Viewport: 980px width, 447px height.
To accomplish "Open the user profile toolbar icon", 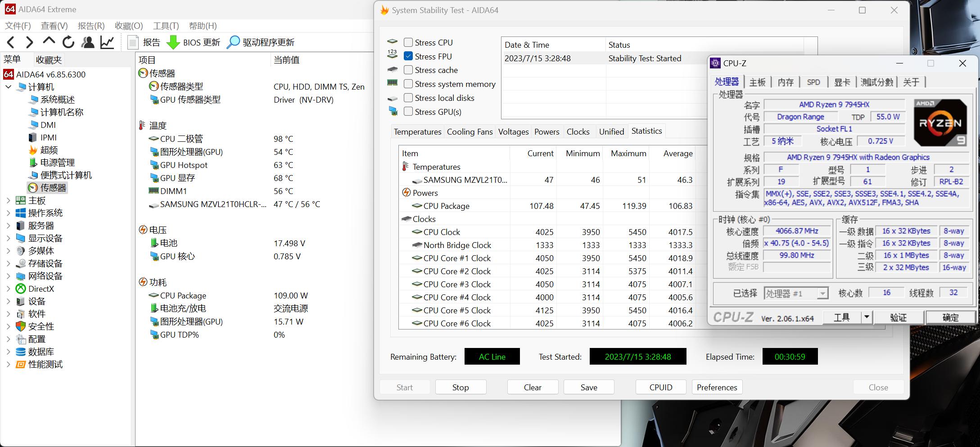I will 88,42.
